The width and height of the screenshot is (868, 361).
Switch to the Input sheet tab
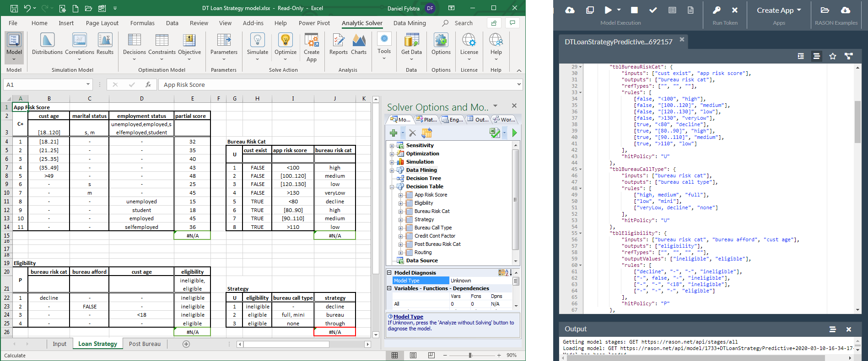point(59,344)
